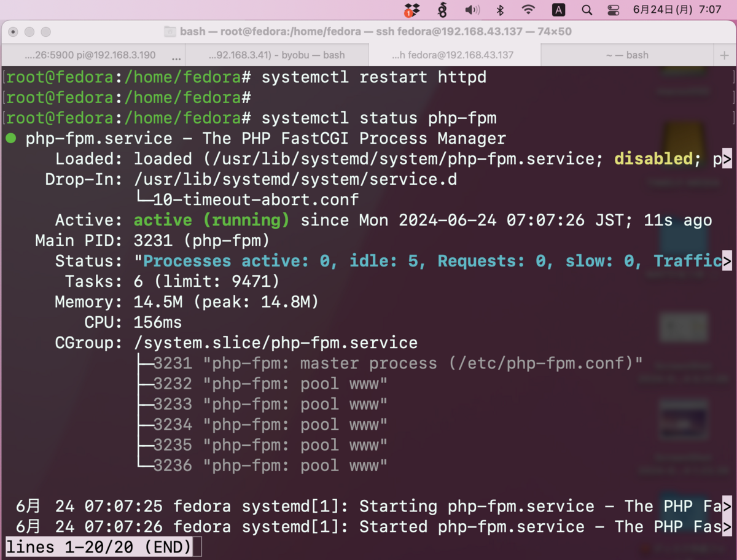Open Control Center from the menu bar
The width and height of the screenshot is (737, 560).
[614, 10]
